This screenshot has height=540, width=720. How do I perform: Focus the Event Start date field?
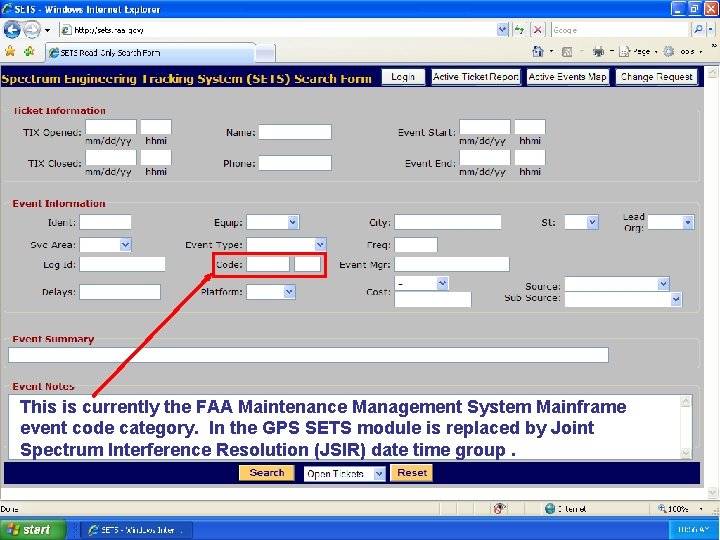484,127
